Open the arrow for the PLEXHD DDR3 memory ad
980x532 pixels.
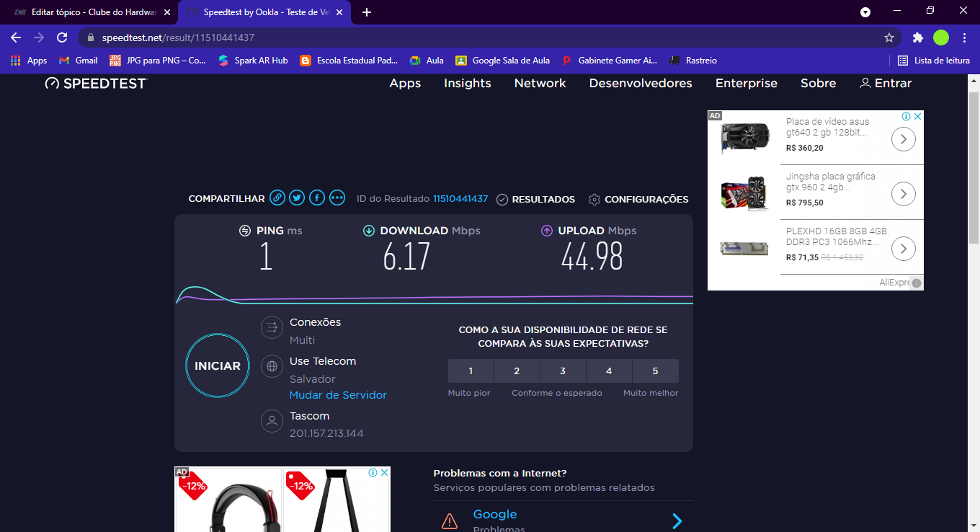click(x=903, y=249)
